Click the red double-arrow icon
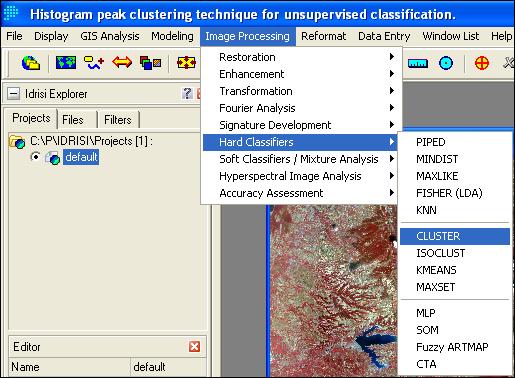 (x=122, y=62)
